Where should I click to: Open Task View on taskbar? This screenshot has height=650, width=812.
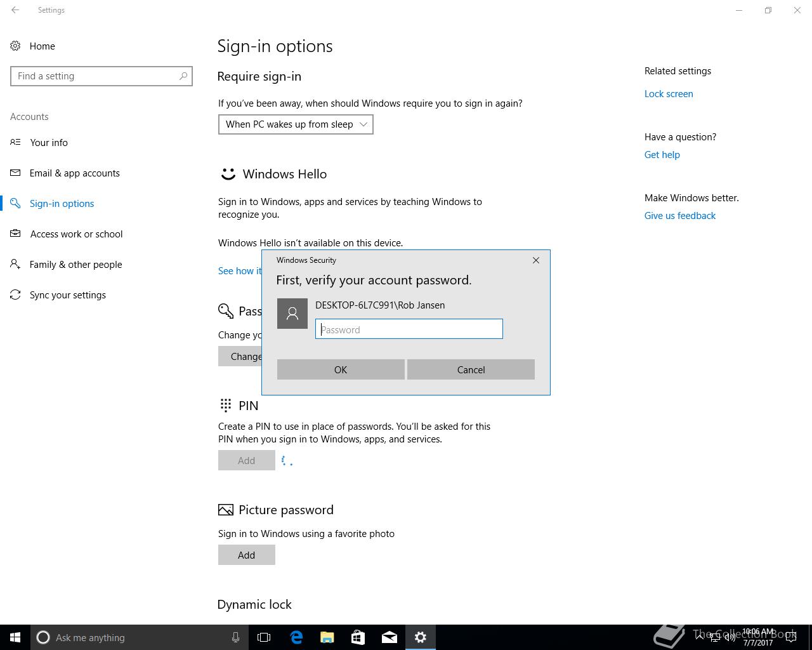point(264,637)
